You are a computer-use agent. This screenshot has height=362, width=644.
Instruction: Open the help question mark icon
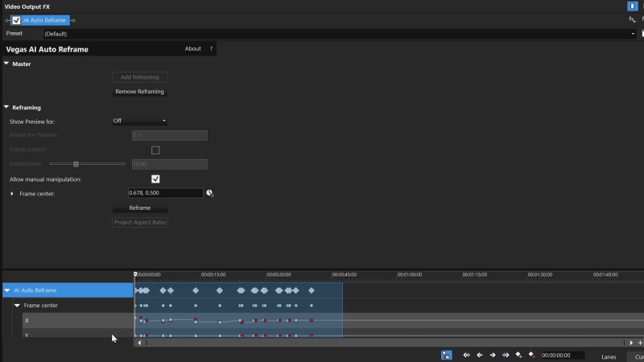[211, 48]
